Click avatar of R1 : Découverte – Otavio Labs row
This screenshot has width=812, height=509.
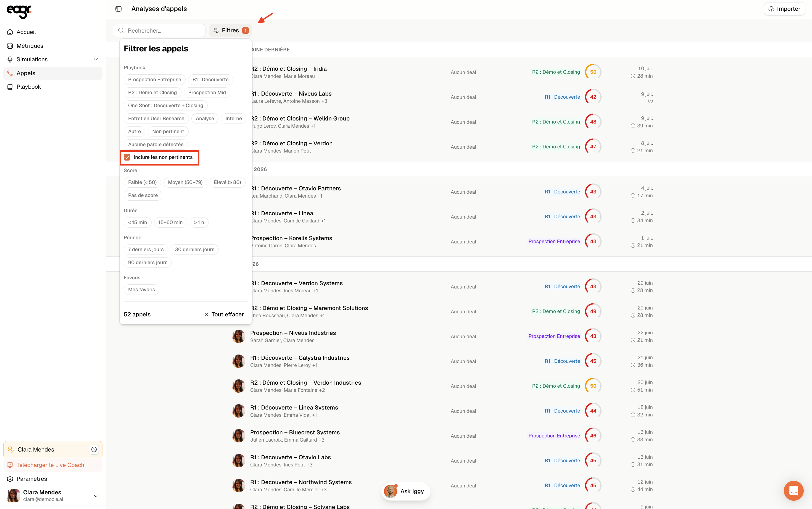point(239,461)
